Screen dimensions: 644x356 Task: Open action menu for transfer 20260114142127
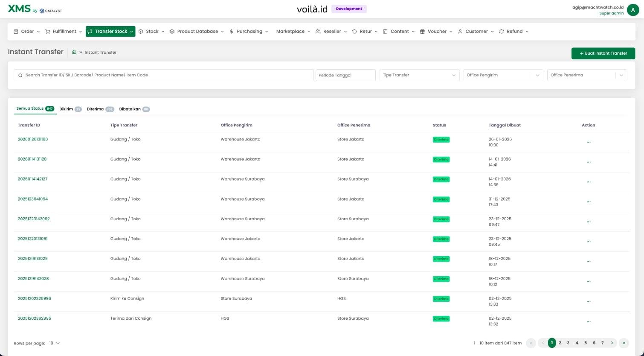[589, 182]
